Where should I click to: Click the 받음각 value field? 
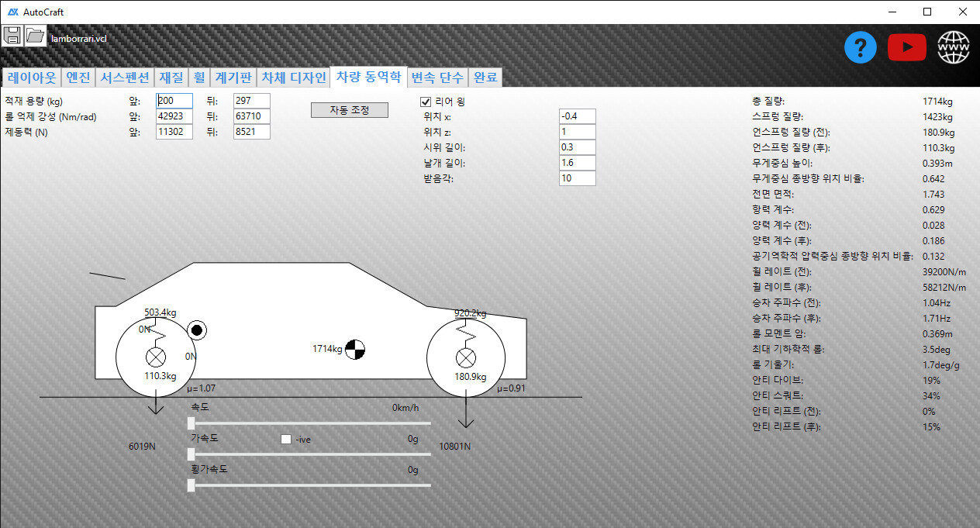577,178
